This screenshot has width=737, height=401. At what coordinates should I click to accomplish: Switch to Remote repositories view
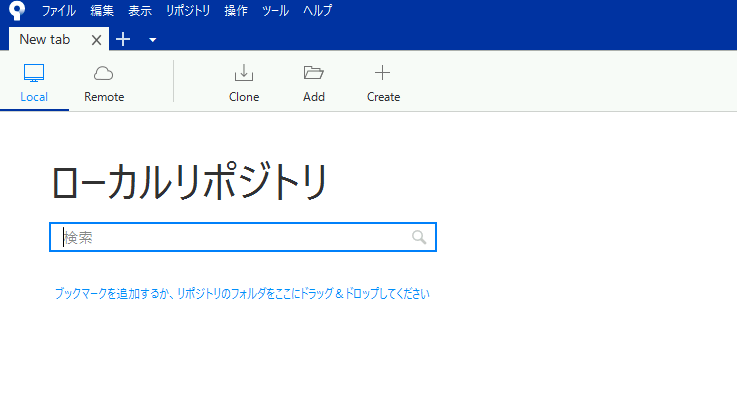tap(104, 83)
